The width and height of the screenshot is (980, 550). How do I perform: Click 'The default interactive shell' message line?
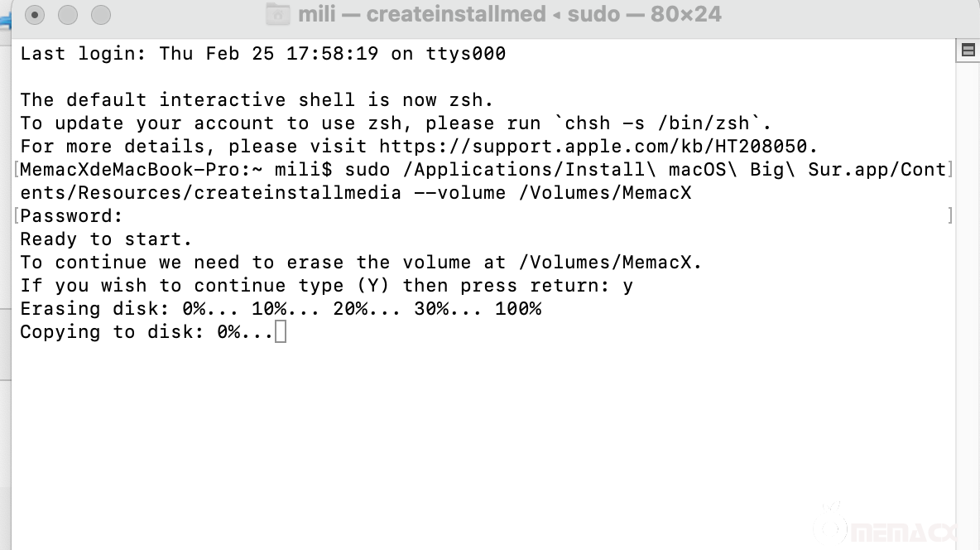coord(257,100)
